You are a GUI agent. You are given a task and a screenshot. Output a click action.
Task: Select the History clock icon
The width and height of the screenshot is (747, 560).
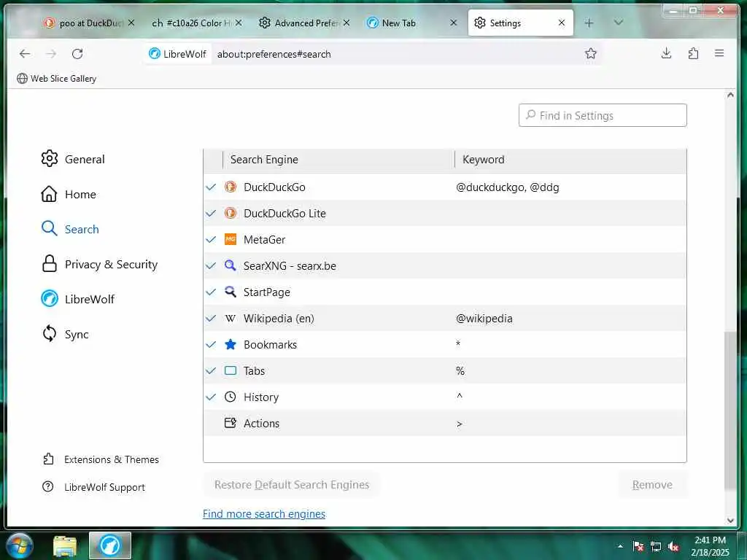231,397
